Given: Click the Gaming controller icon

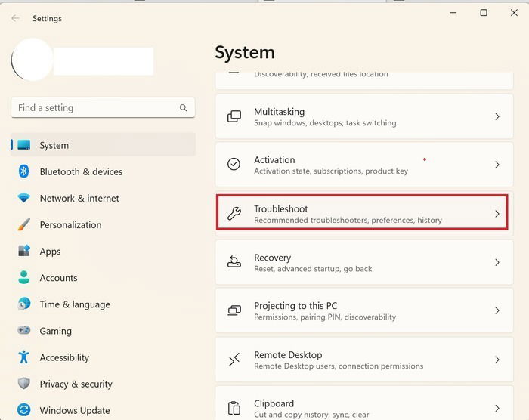Looking at the screenshot, I should click(24, 330).
